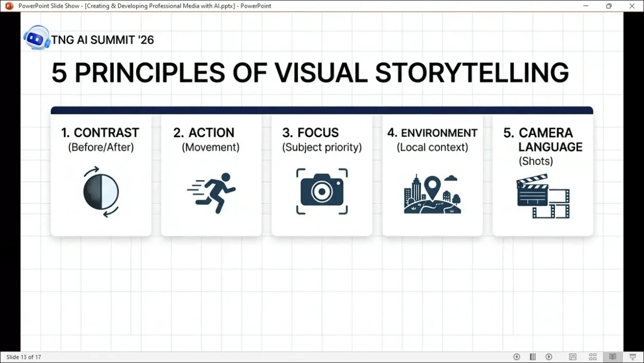The image size is (644, 363).
Task: Advance to the next slide using the status bar arrow
Action: pyautogui.click(x=549, y=357)
